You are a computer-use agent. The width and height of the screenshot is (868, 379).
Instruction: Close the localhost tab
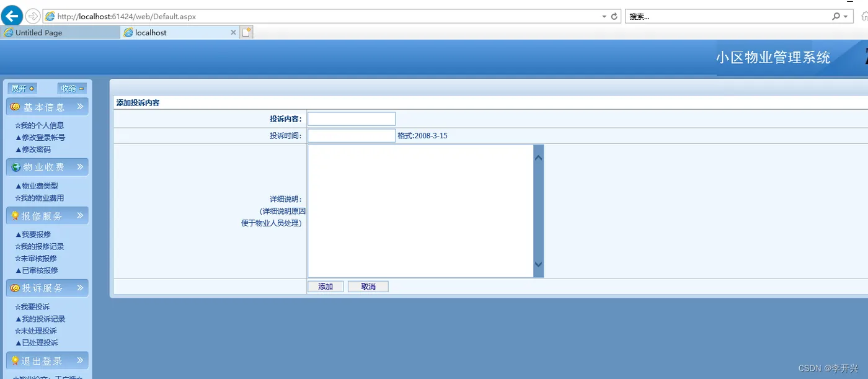[234, 32]
